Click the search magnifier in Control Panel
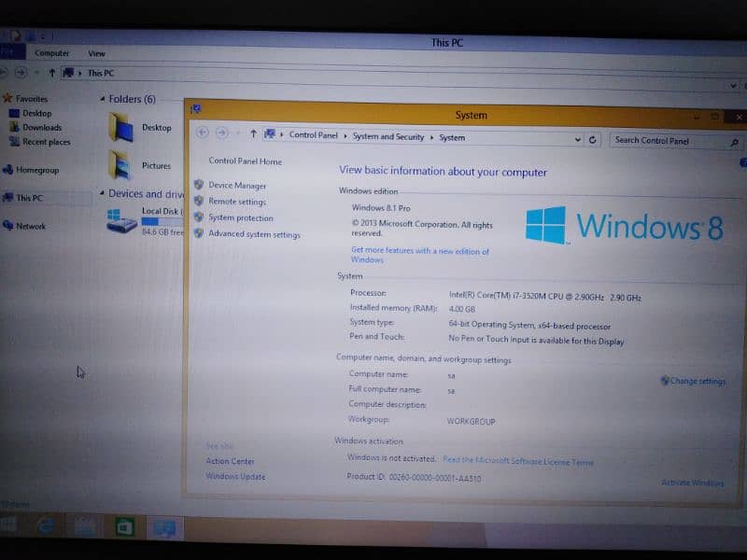The image size is (747, 560). coord(734,143)
